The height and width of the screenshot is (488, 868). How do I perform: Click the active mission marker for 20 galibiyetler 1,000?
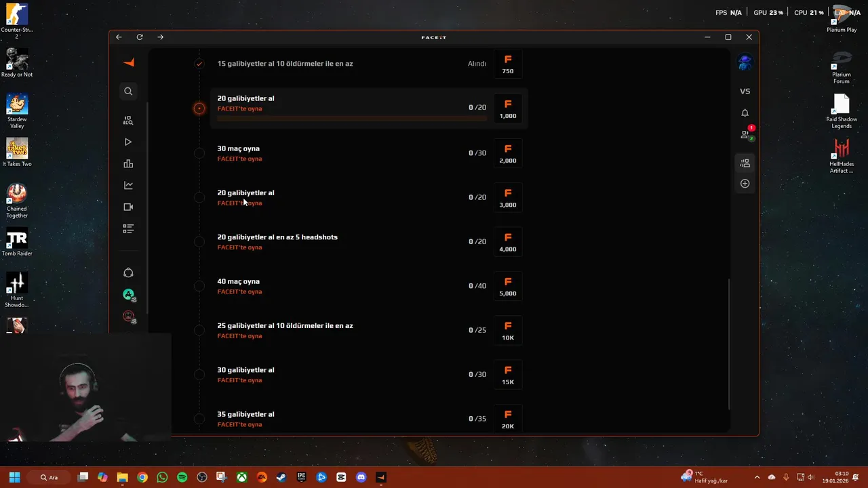[199, 108]
